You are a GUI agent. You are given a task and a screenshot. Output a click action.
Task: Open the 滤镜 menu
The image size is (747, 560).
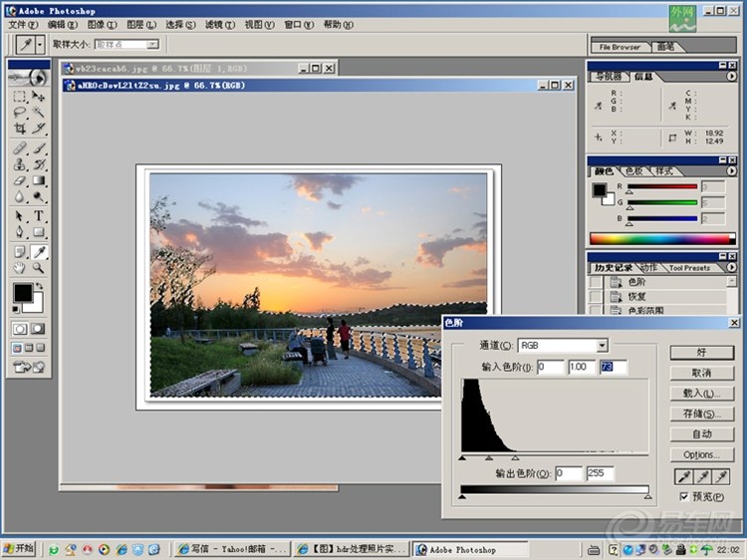220,25
